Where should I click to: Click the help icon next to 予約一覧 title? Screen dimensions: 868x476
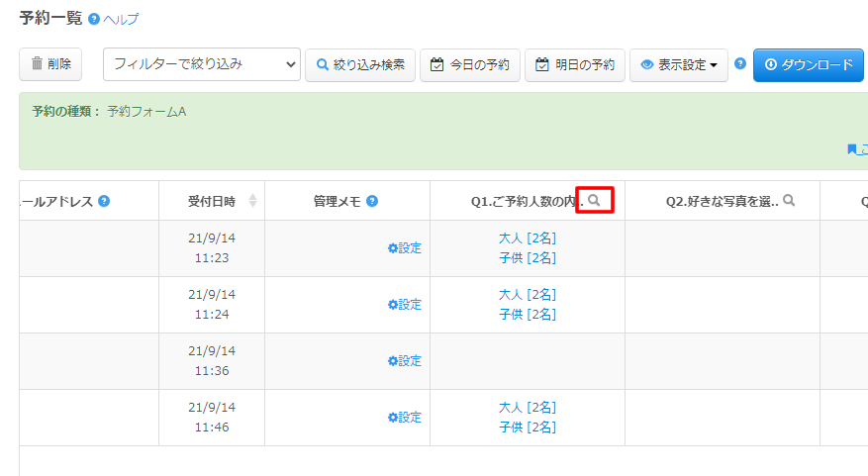point(94,19)
